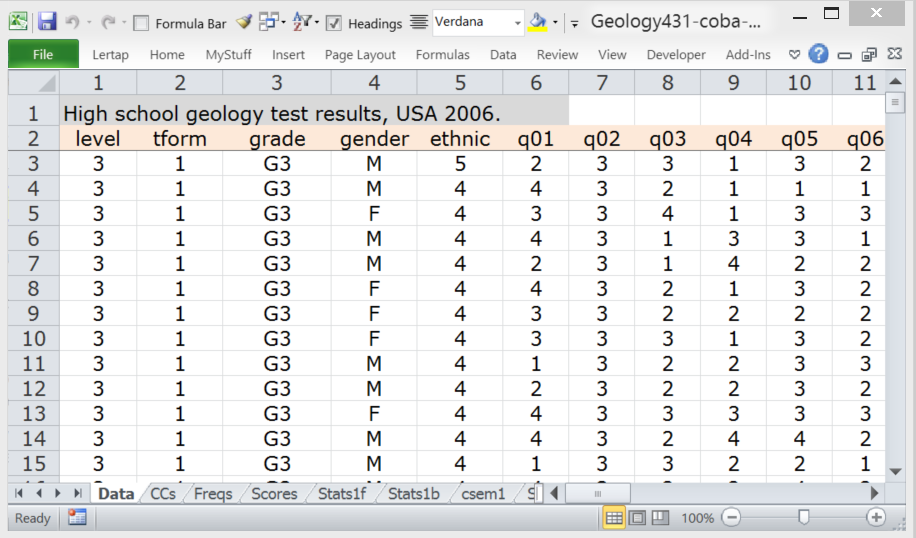Click the zoom in plus button
Image resolution: width=916 pixels, height=538 pixels.
[876, 517]
